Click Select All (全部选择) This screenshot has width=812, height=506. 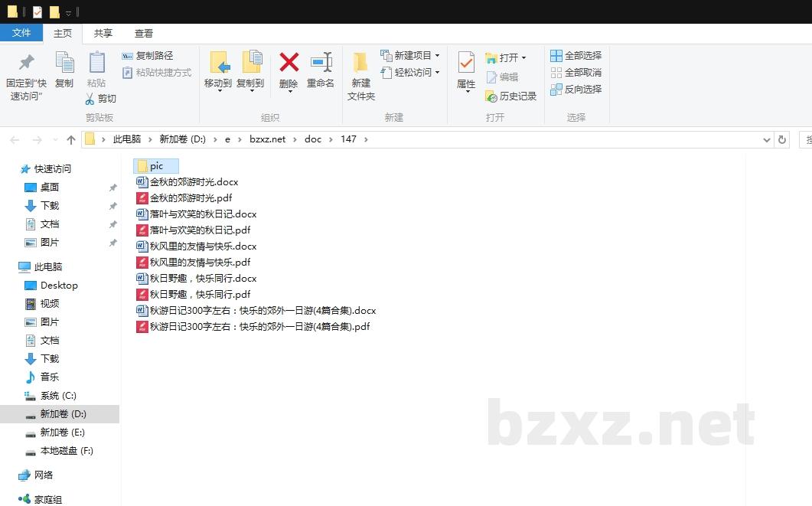[576, 56]
